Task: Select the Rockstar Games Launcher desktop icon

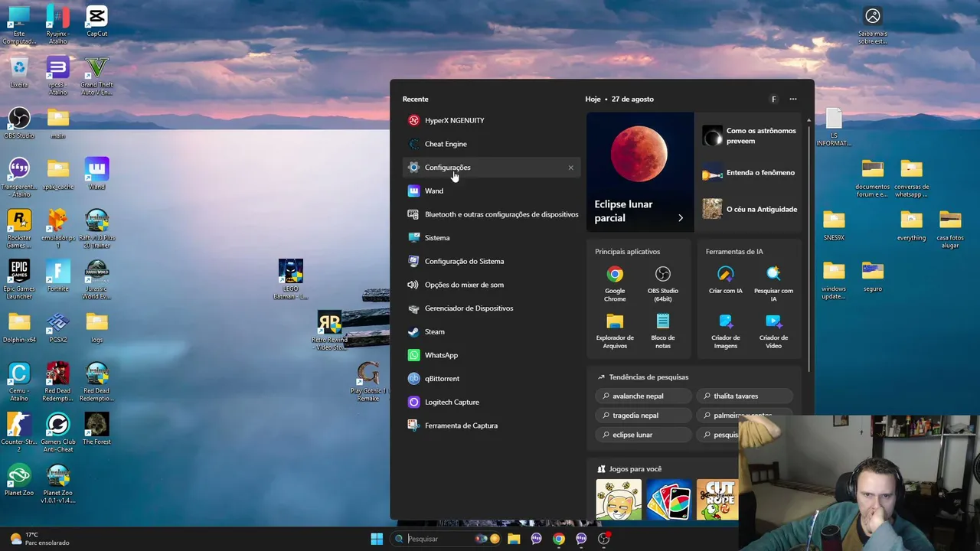Action: coord(19,230)
